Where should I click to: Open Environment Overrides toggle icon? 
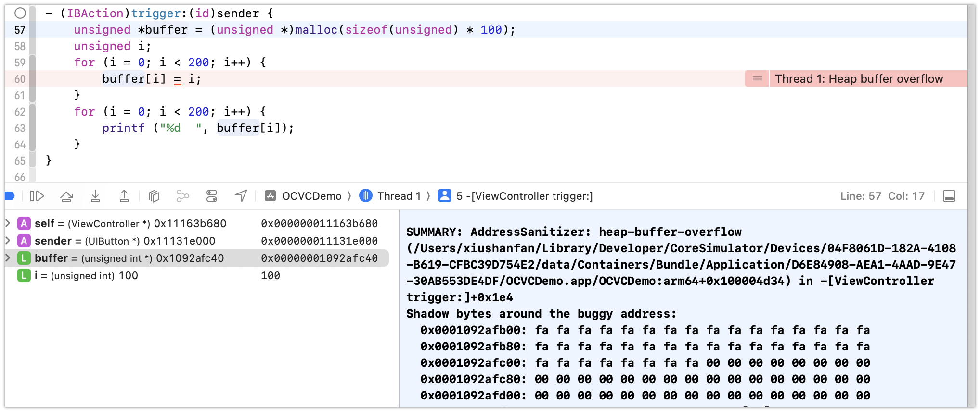coord(212,196)
